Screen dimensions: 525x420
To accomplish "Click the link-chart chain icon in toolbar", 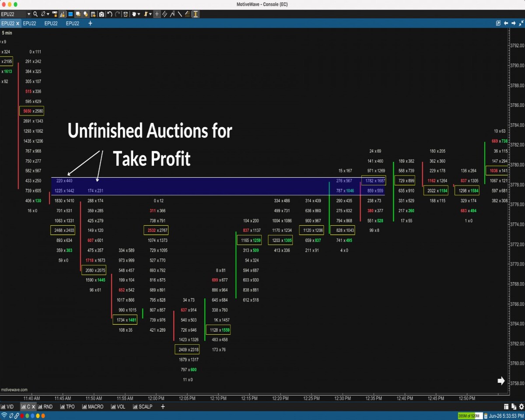I will coord(43,14).
